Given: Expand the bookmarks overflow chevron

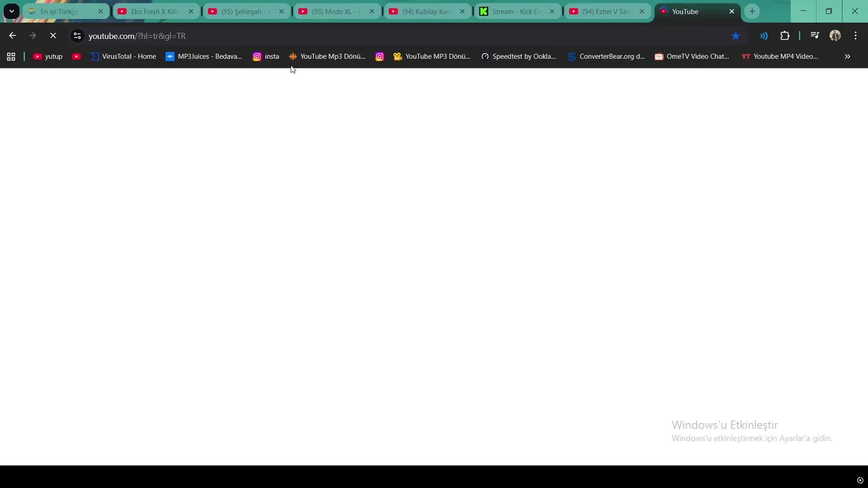Looking at the screenshot, I should point(847,56).
